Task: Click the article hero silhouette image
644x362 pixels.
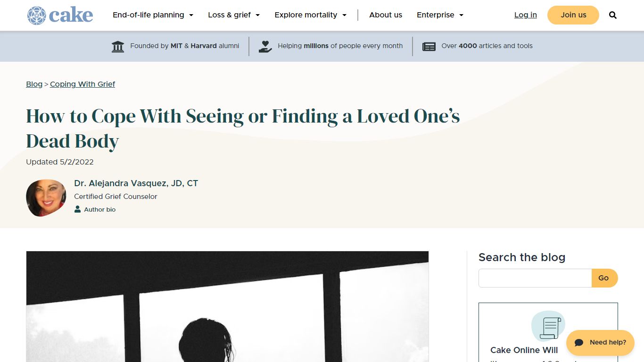Action: coord(227,306)
